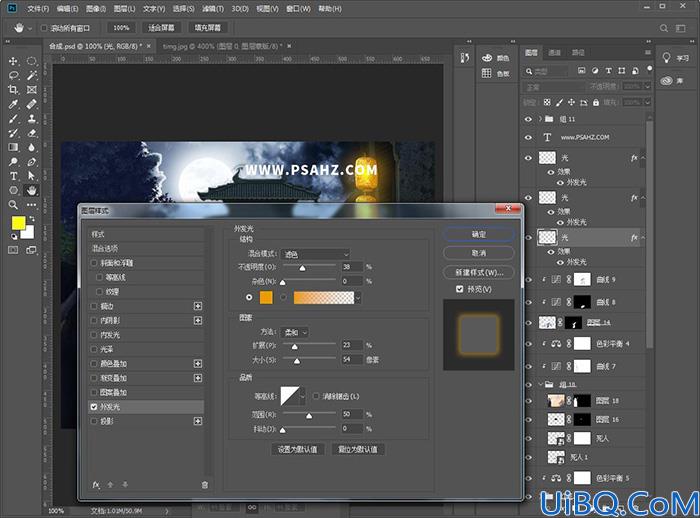Screen dimensions: 700x518
Task: Select the Clone Stamp tool
Action: [x=31, y=119]
